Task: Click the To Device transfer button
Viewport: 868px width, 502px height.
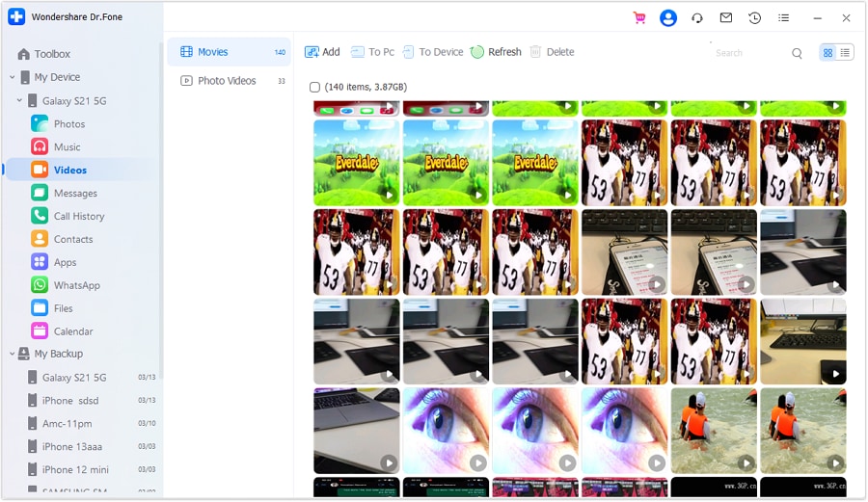Action: tap(433, 52)
